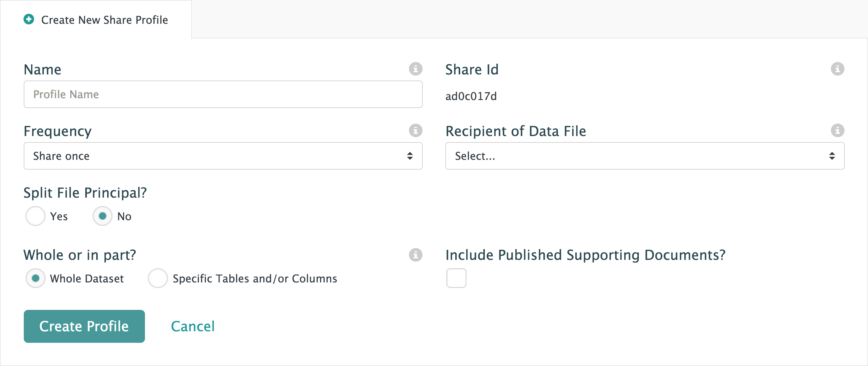Viewport: 868px width, 366px height.
Task: Focus the Profile Name input field
Action: (223, 95)
